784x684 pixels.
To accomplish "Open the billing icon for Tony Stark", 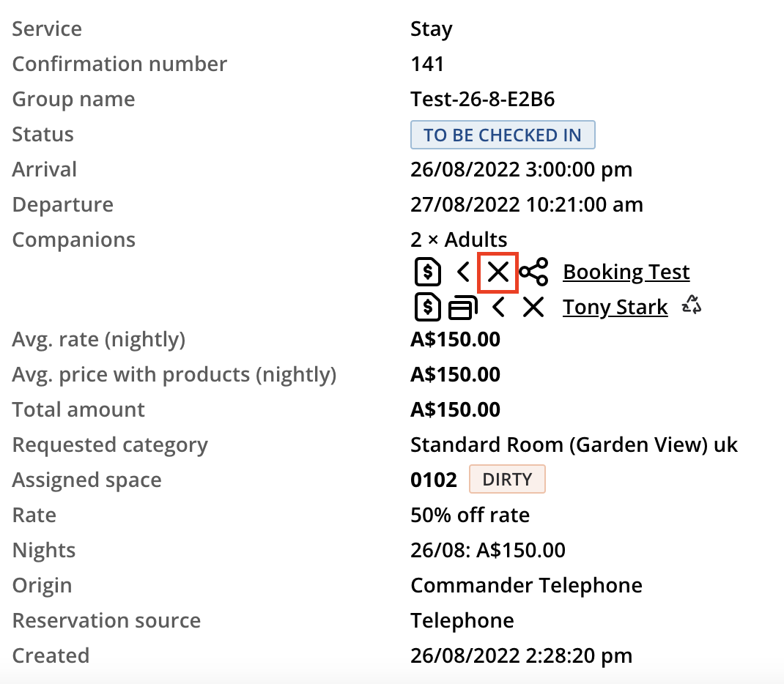I will [427, 307].
